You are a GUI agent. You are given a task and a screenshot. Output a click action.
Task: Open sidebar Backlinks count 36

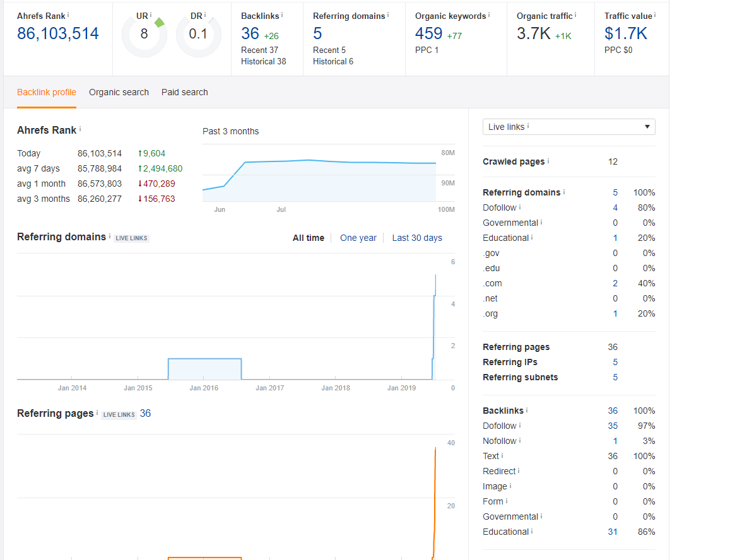pos(613,411)
